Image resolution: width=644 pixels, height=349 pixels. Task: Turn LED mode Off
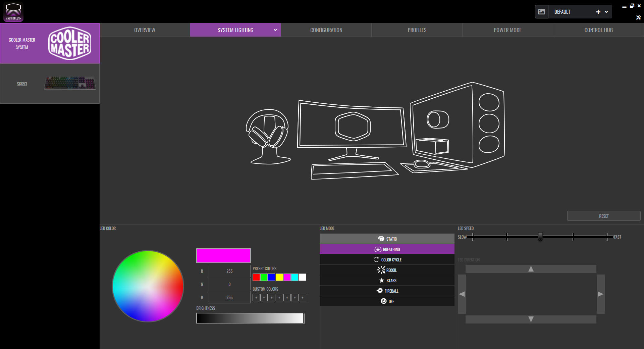click(387, 301)
